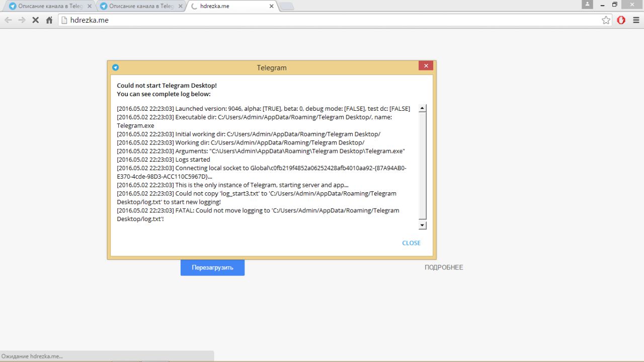
Task: Click the Opera extension icon in toolbar
Action: point(621,20)
